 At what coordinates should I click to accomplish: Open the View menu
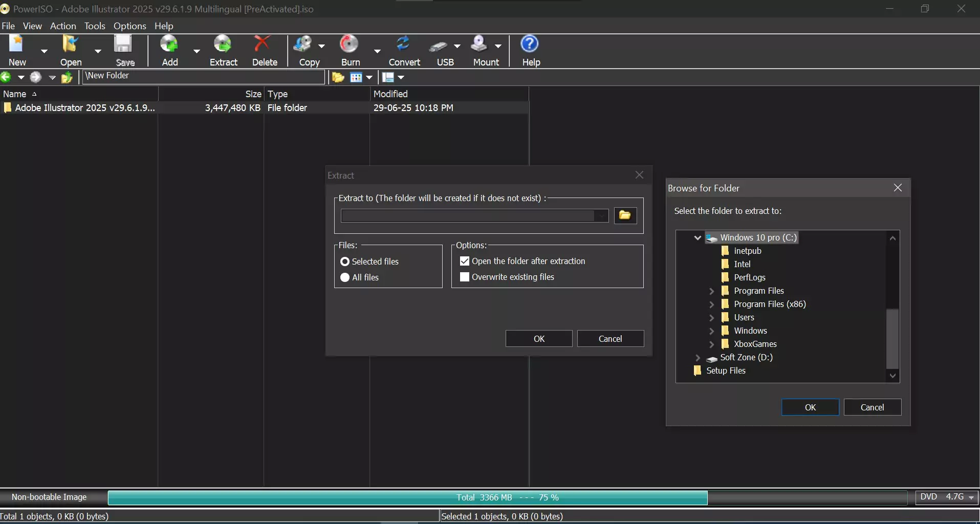click(32, 26)
